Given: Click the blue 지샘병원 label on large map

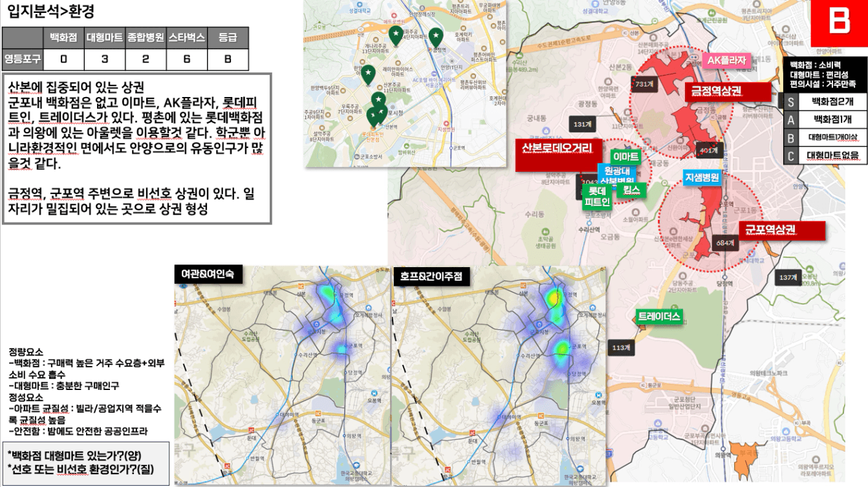Looking at the screenshot, I should point(702,177).
